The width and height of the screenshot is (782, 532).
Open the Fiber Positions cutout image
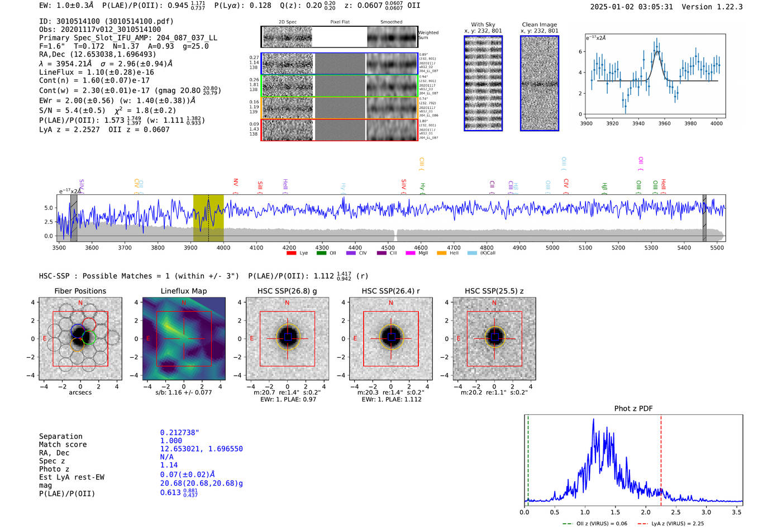point(80,339)
